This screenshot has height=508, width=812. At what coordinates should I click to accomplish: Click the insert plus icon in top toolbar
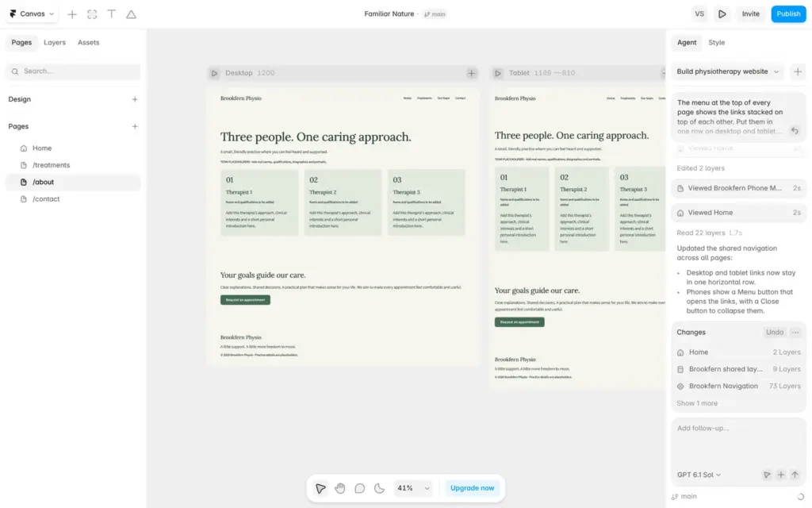[72, 14]
